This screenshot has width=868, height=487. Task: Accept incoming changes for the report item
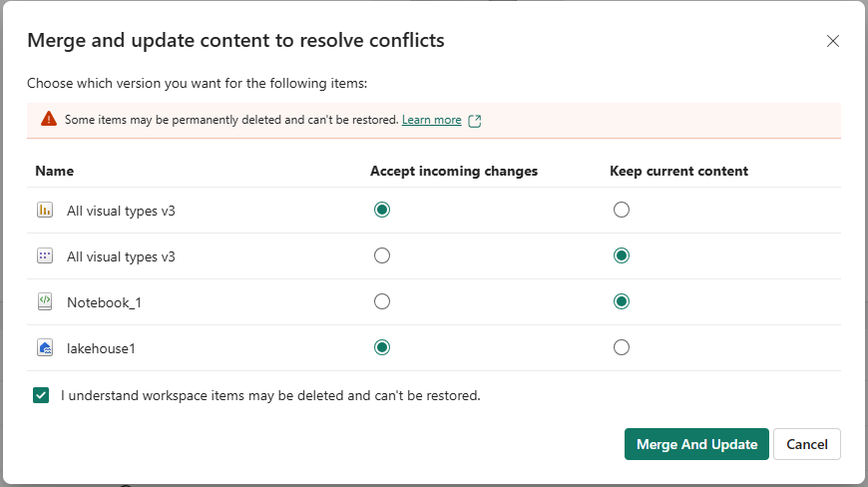pos(381,210)
